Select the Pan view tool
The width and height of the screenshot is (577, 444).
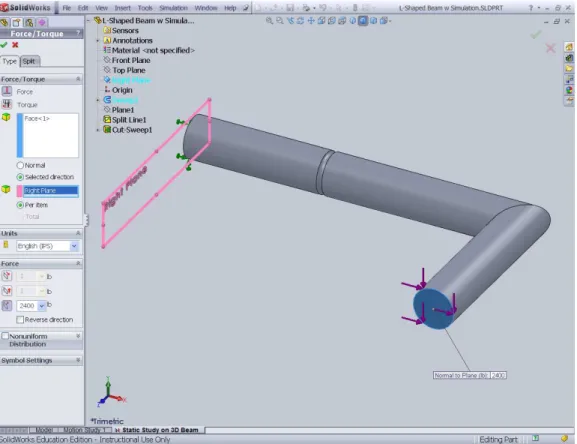coord(311,21)
